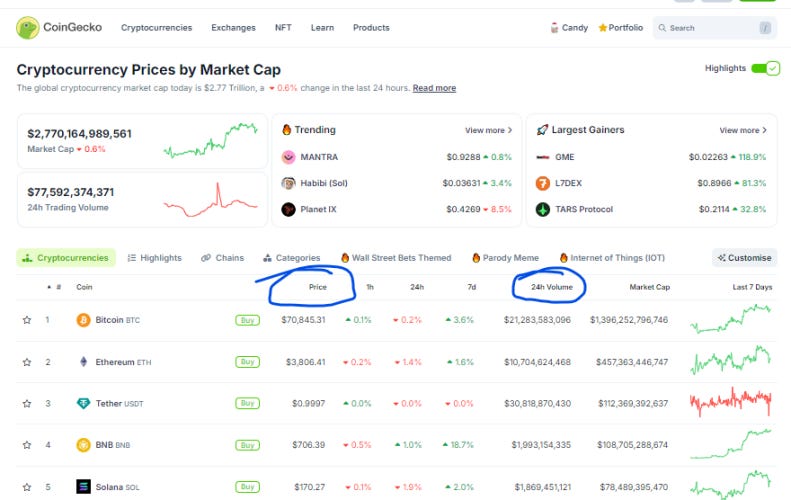This screenshot has height=500, width=791.
Task: Sort by the 1h change column
Action: pyautogui.click(x=370, y=287)
